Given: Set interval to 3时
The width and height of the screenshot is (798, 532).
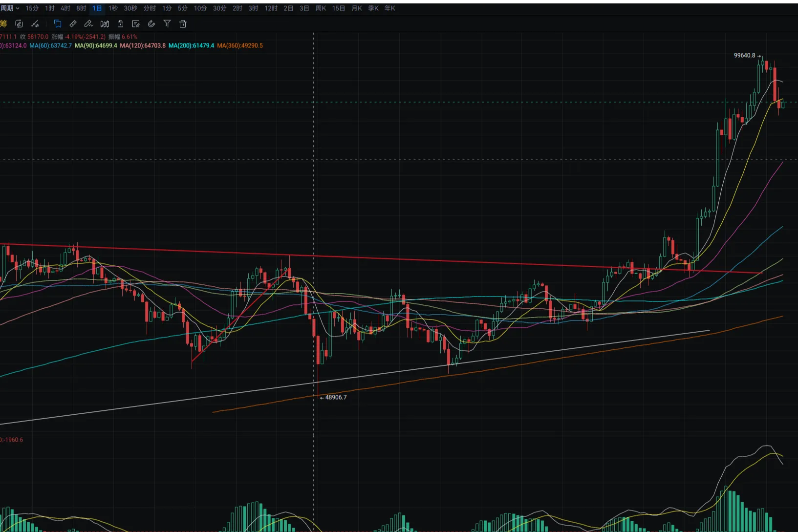Looking at the screenshot, I should click(x=253, y=8).
